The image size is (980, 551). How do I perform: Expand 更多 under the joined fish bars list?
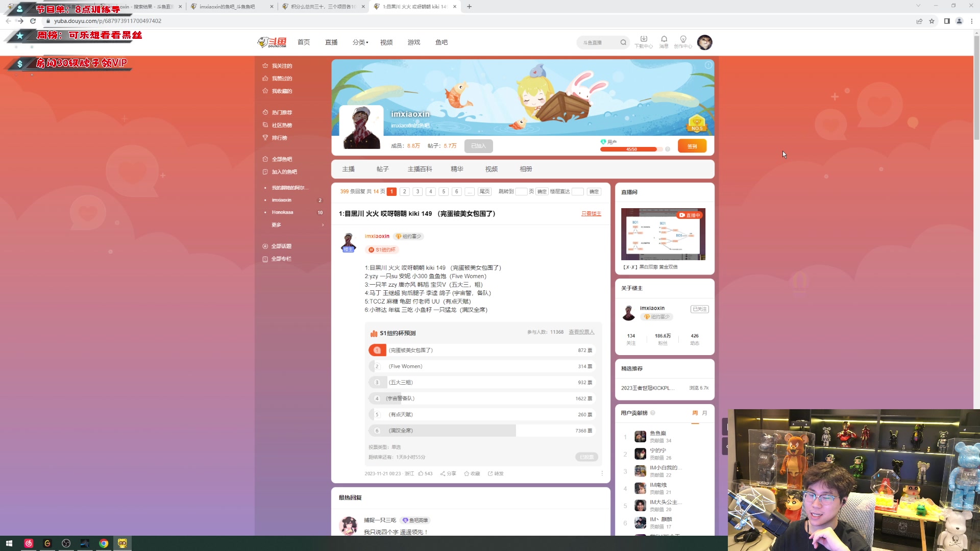click(x=277, y=224)
